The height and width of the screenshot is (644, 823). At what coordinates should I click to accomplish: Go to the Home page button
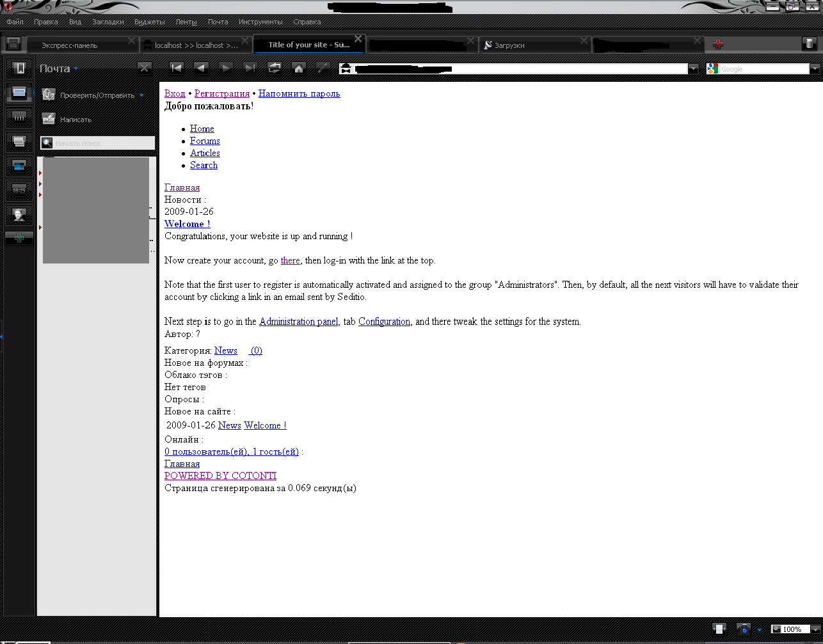pos(298,68)
